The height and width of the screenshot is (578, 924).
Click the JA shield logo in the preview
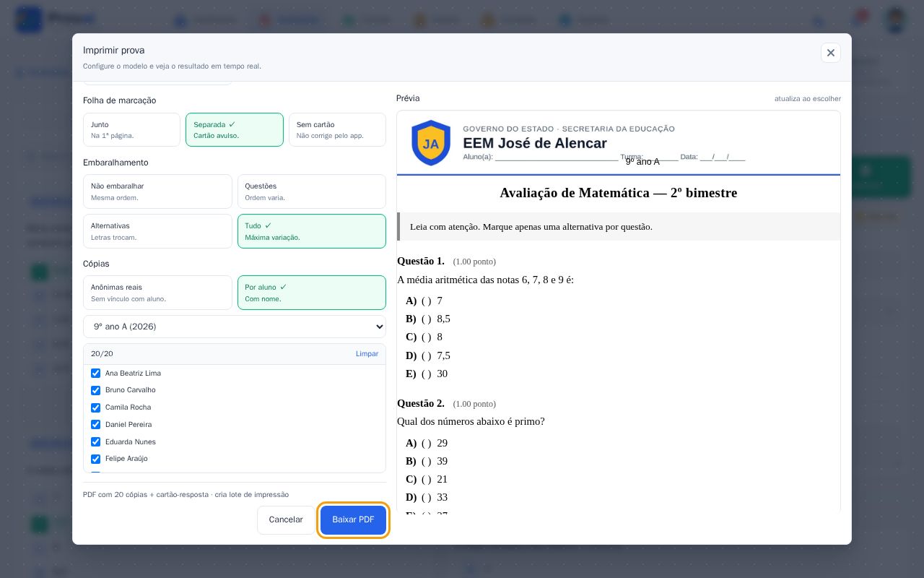[x=431, y=143]
